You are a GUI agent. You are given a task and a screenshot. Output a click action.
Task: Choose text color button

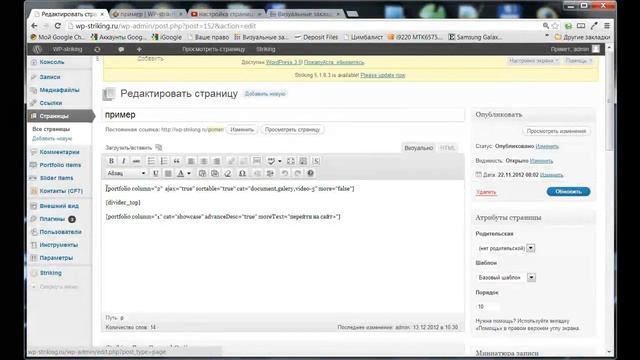click(181, 173)
